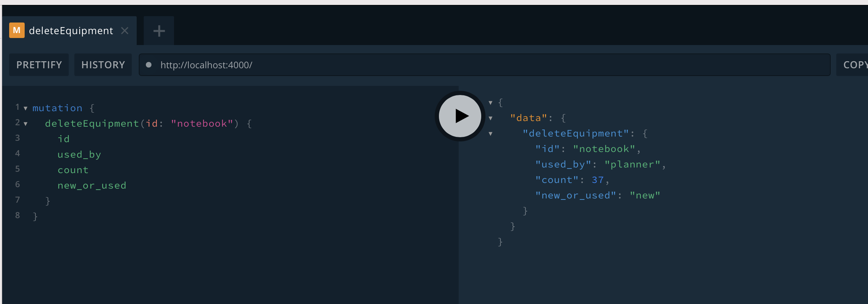Click the endpoint status dot indicator
The image size is (868, 304).
(x=149, y=65)
